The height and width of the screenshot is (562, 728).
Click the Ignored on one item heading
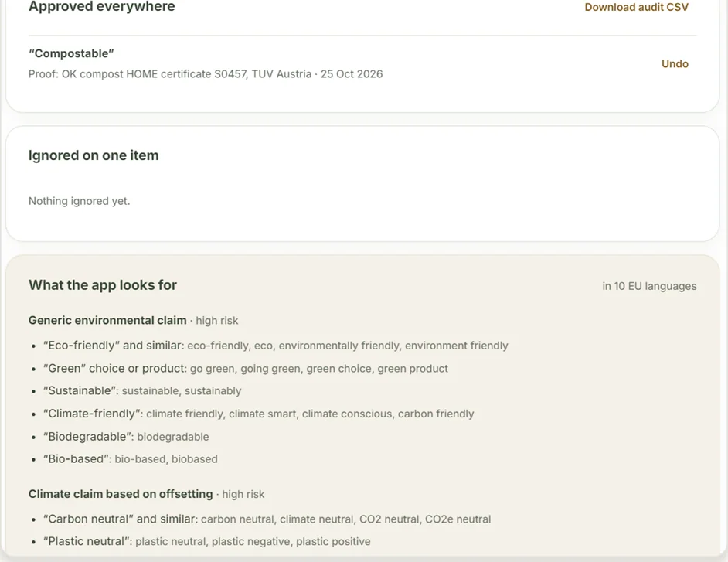point(94,155)
